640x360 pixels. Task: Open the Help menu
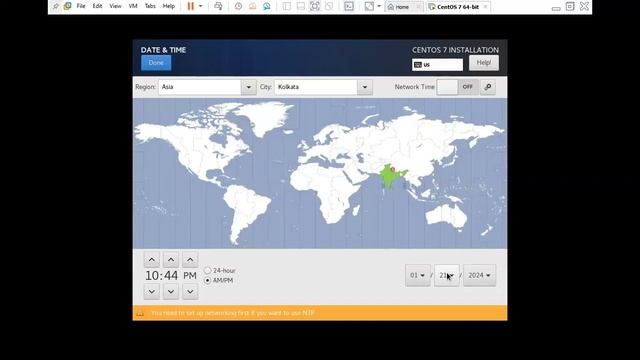point(169,6)
